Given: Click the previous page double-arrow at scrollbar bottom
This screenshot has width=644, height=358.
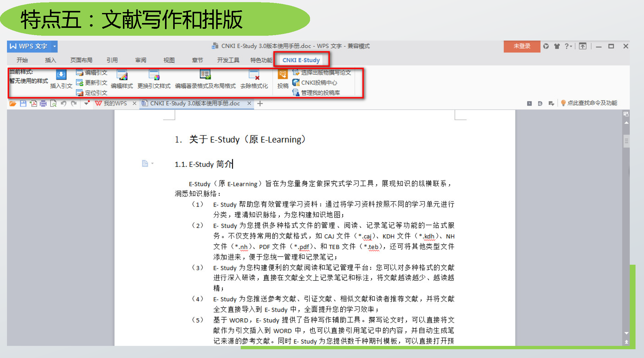Looking at the screenshot, I should coord(626,342).
